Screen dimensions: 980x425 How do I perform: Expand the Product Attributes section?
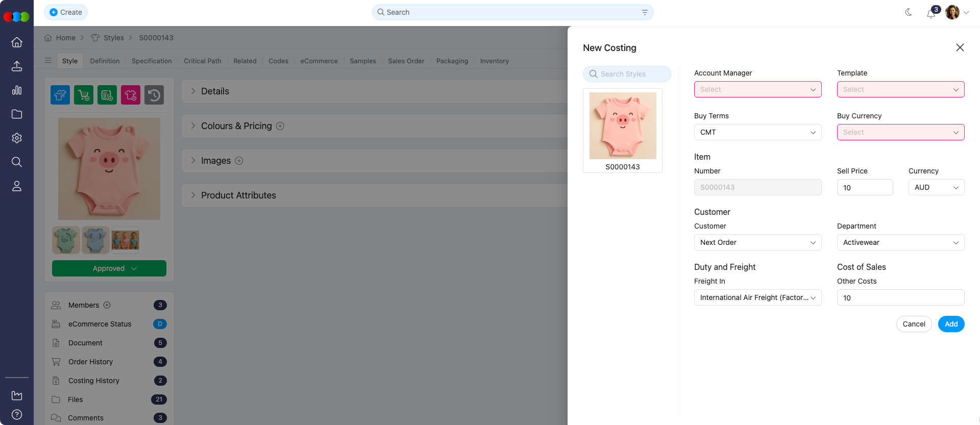(238, 195)
